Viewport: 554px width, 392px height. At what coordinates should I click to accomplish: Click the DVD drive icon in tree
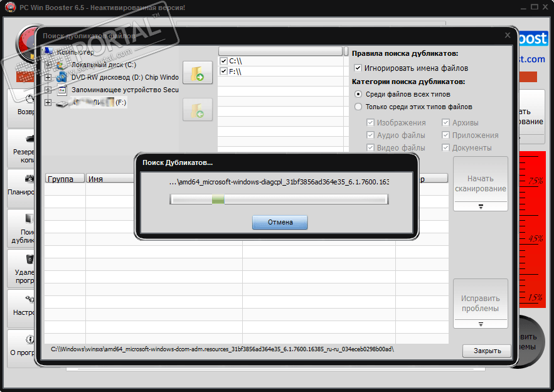click(61, 77)
